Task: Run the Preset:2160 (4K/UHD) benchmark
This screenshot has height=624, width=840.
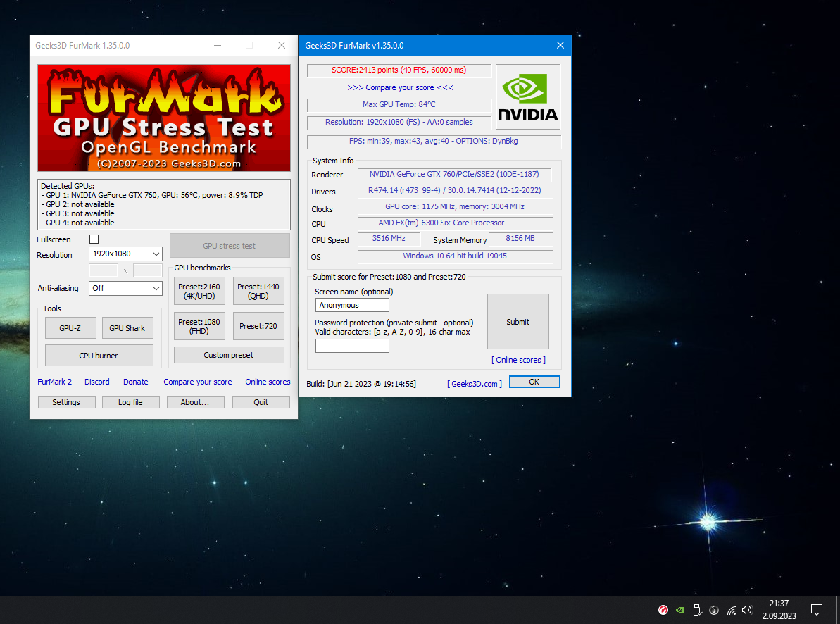Action: 199,291
